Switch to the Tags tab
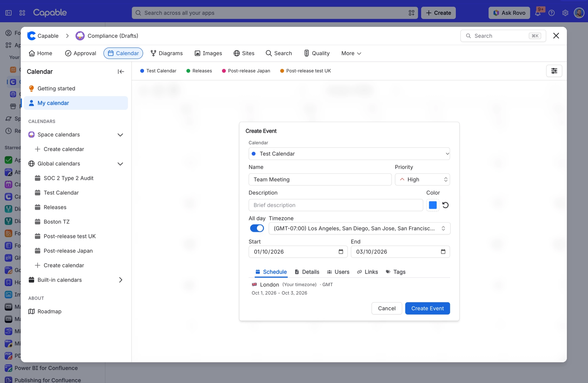 (x=395, y=272)
